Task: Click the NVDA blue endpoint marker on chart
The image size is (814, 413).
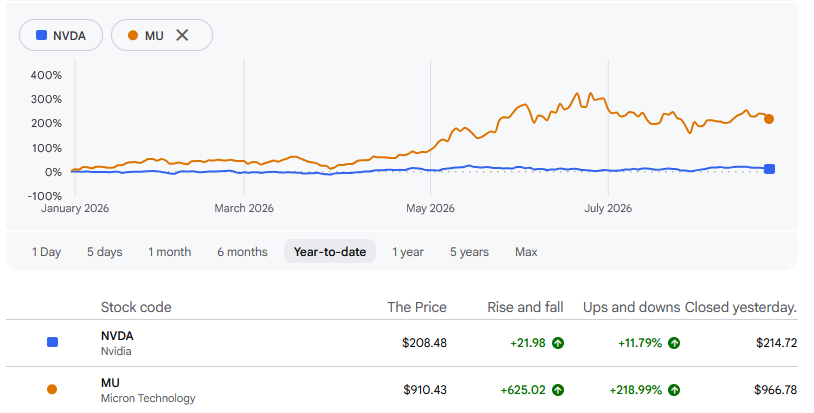Action: click(769, 169)
